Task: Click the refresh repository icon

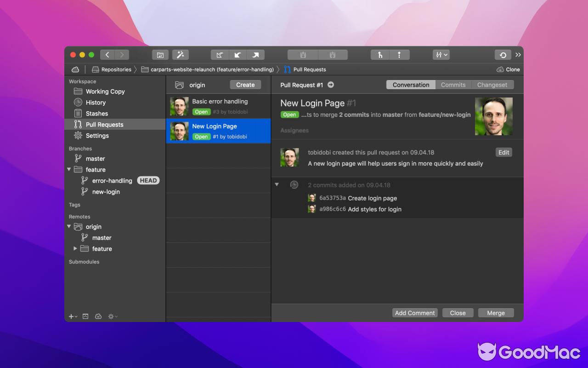Action: [x=503, y=54]
